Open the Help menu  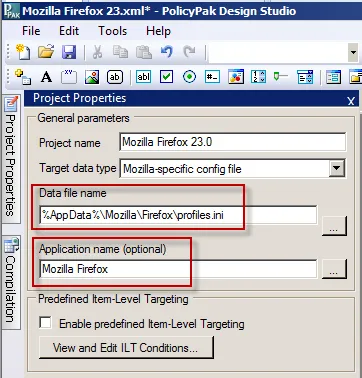(x=158, y=31)
